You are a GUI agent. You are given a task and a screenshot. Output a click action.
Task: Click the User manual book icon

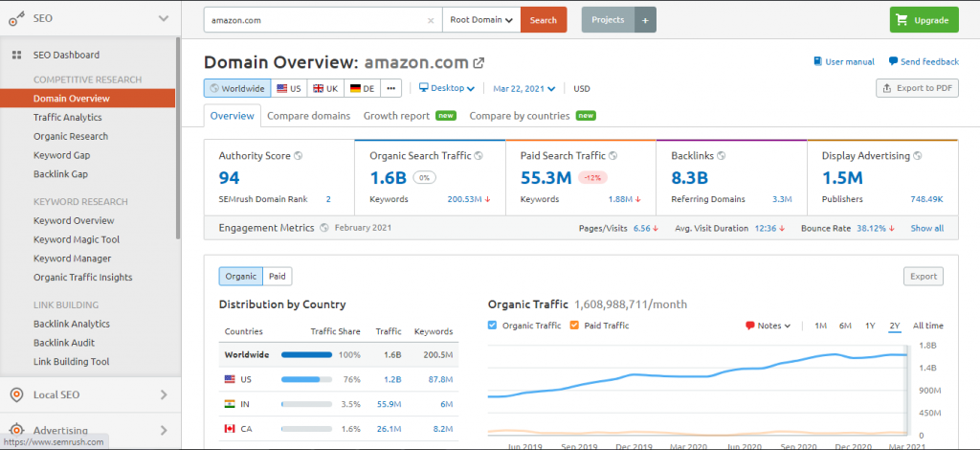817,61
